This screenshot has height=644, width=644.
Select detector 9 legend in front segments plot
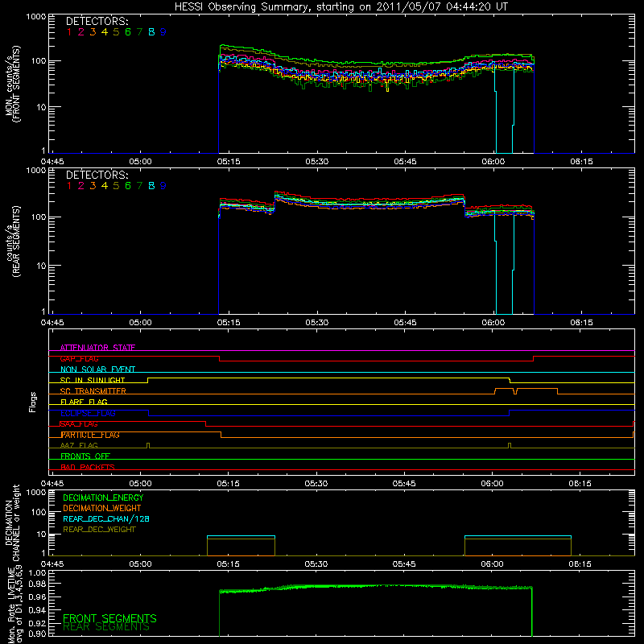click(x=163, y=32)
